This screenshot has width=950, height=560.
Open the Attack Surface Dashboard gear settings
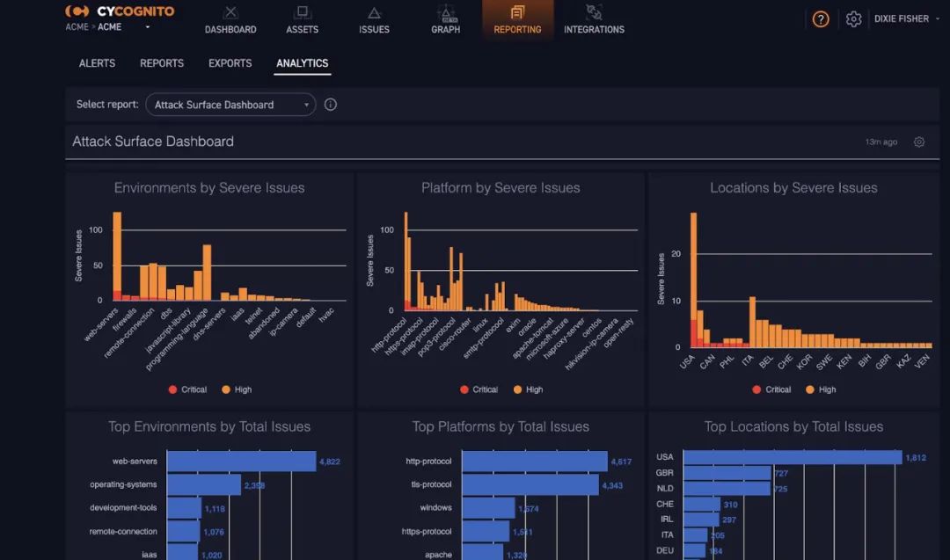point(919,142)
